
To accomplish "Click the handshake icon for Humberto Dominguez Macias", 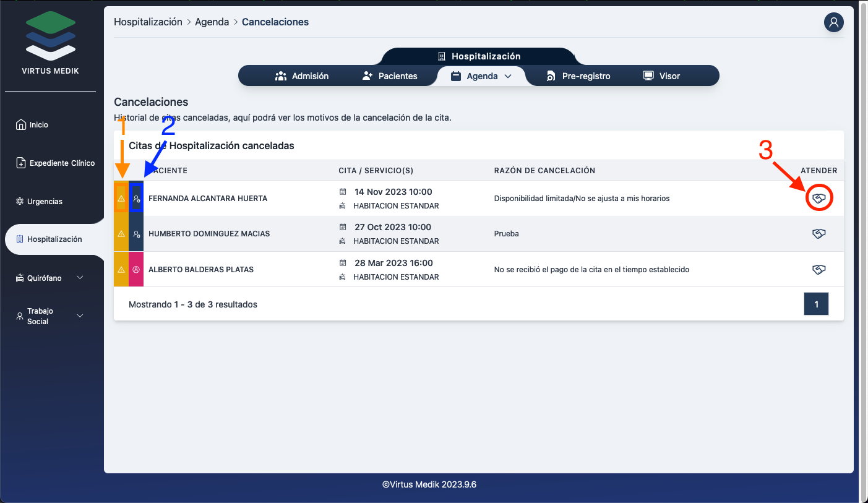I will [x=819, y=234].
